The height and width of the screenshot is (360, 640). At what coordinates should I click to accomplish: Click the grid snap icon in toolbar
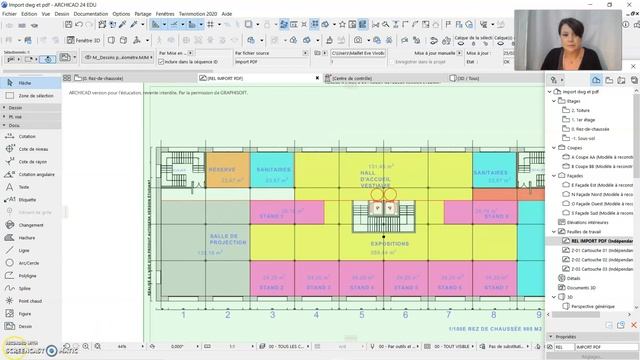[x=210, y=25]
